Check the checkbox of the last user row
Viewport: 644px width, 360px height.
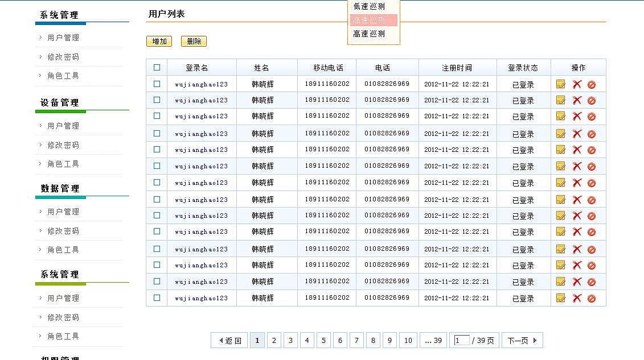157,298
